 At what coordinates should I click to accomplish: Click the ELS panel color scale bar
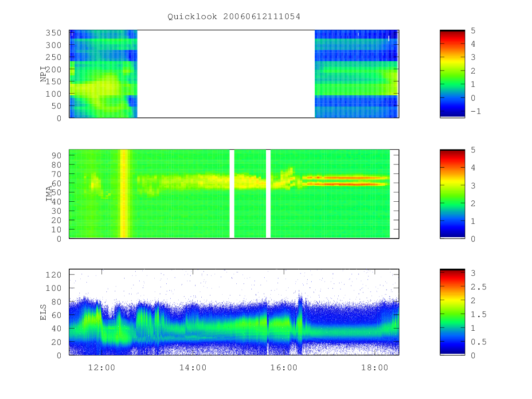tap(452, 312)
